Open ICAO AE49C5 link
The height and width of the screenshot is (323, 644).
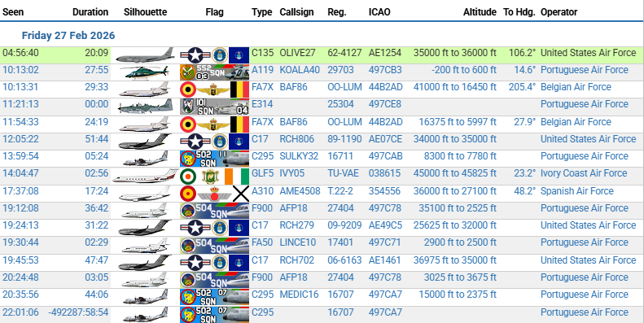(x=385, y=225)
